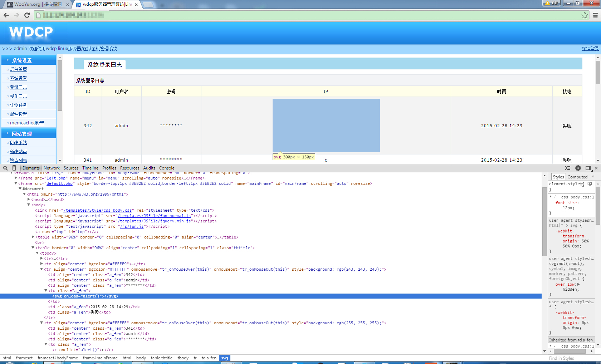Open the 计划任务 link
The image size is (601, 364).
[18, 105]
